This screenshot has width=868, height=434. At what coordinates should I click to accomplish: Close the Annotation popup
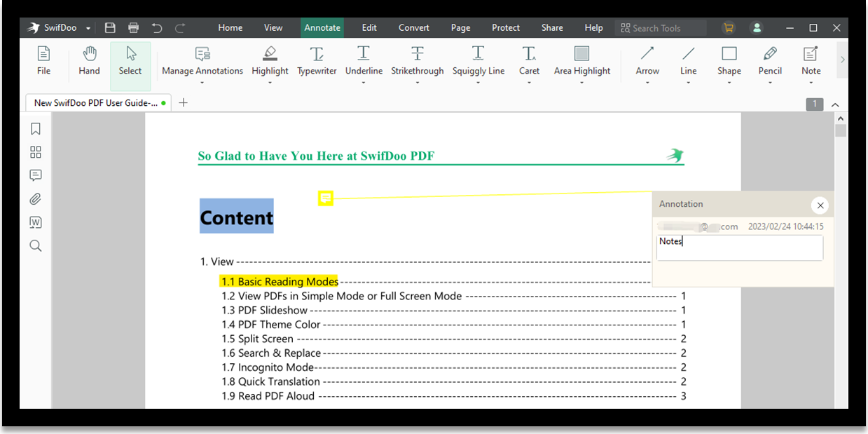pyautogui.click(x=820, y=205)
